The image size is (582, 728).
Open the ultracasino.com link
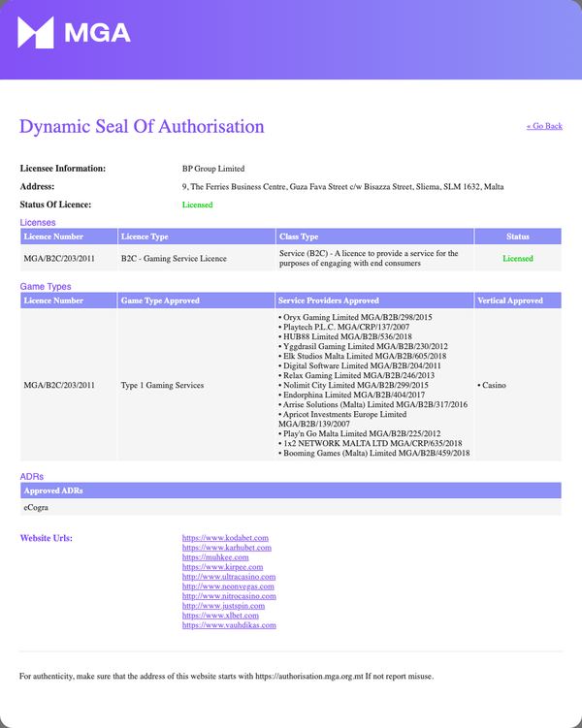pyautogui.click(x=229, y=577)
